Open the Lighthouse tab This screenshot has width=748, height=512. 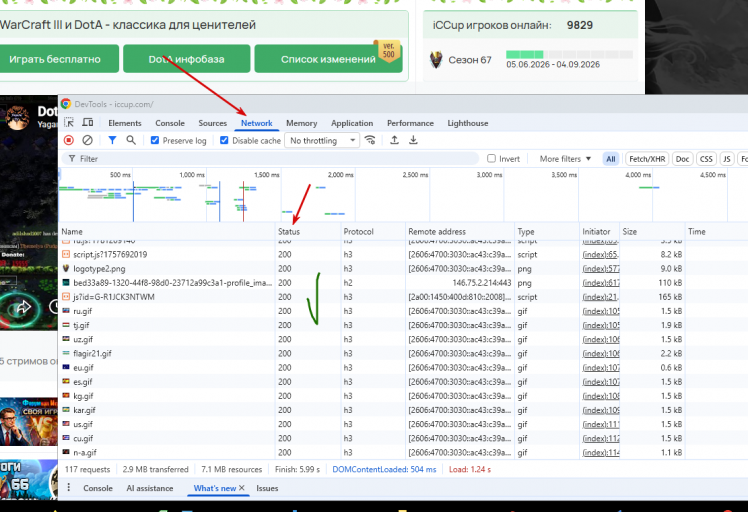(468, 123)
